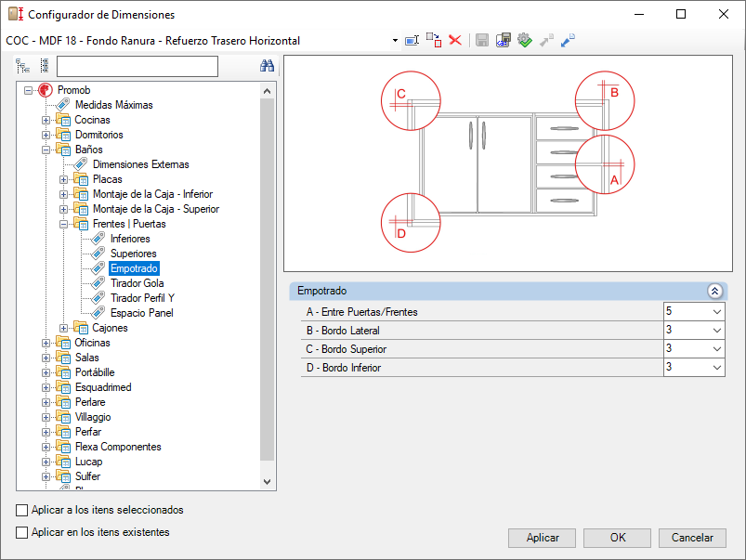Select the Sulfer folder

pos(87,476)
